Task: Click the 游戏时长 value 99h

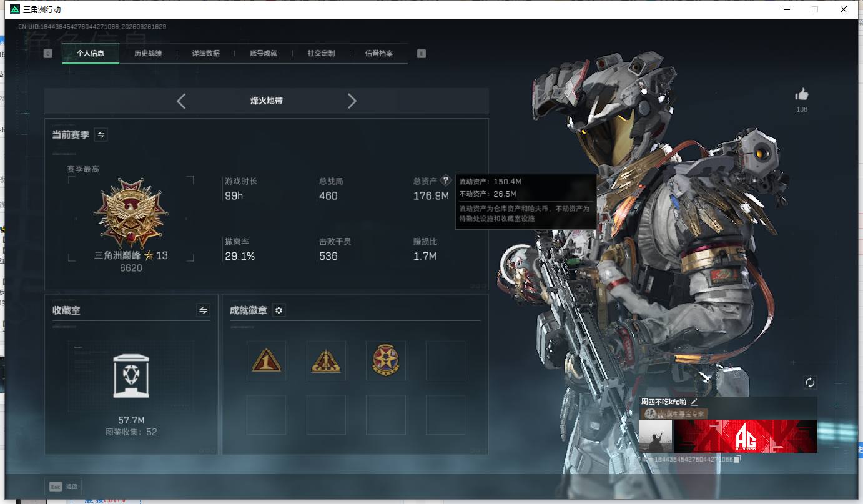Action: pyautogui.click(x=234, y=196)
